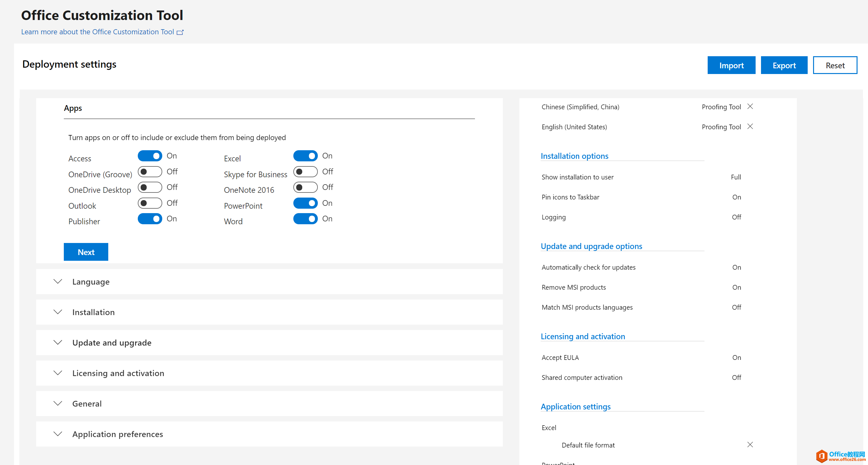Screen dimensions: 868x465
Task: Click external link icon beside Learn more
Action: [x=180, y=32]
